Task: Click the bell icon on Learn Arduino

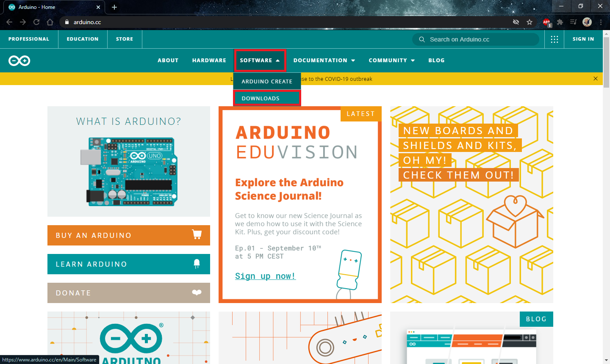Action: pos(197,264)
